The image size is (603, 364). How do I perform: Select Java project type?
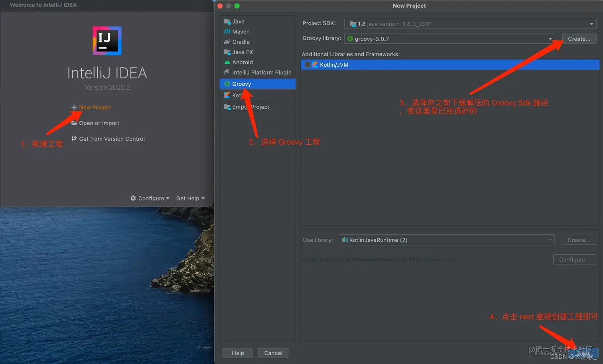pos(258,22)
